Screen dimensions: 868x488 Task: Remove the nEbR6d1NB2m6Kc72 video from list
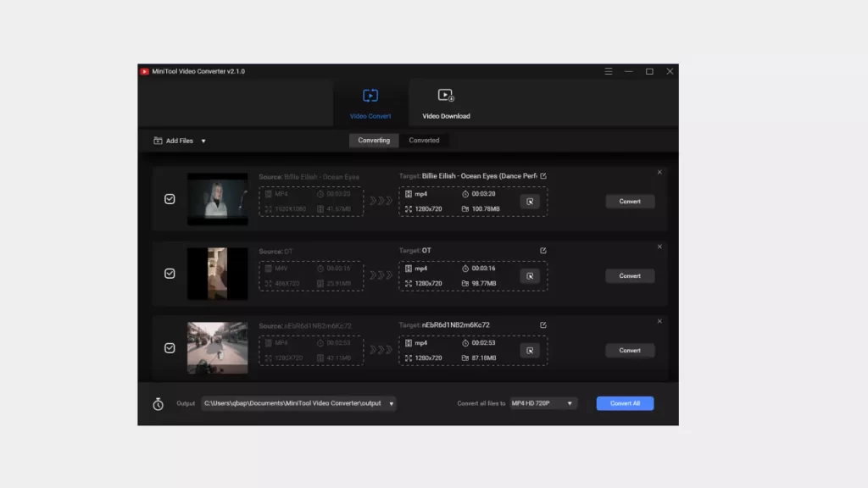coord(659,321)
